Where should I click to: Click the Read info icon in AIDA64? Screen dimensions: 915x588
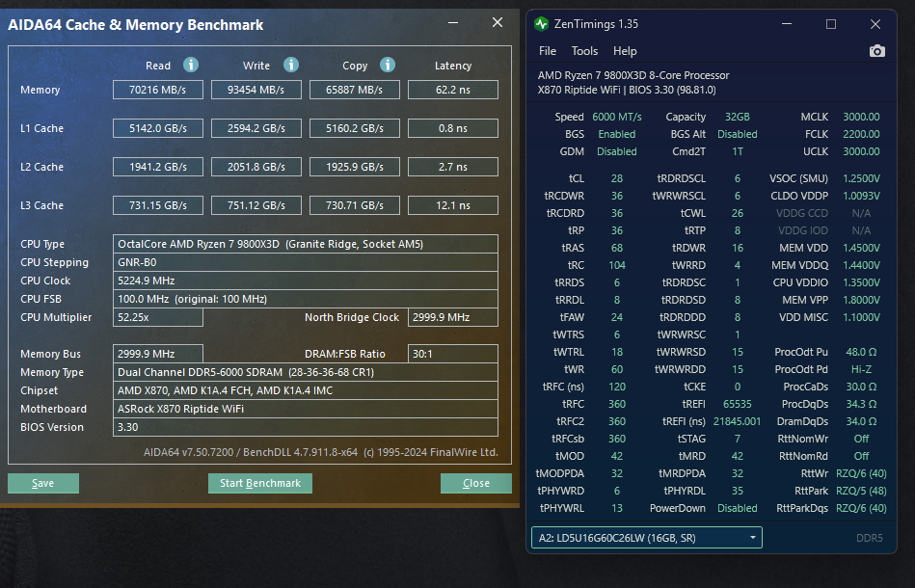(191, 65)
